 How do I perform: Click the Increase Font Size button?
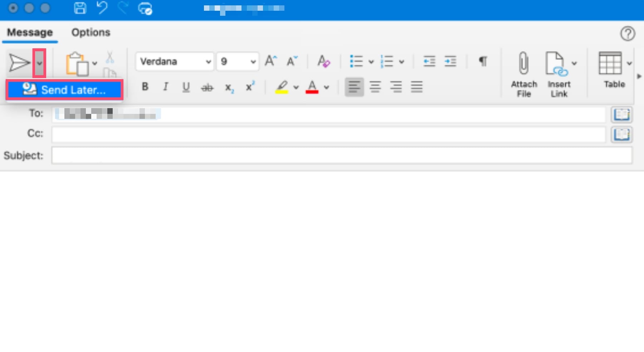pos(271,61)
